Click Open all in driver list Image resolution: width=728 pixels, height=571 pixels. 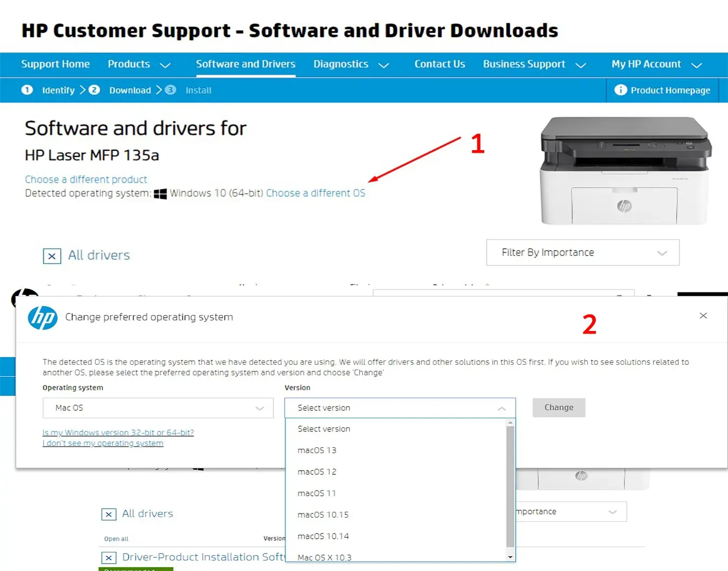[x=116, y=539]
